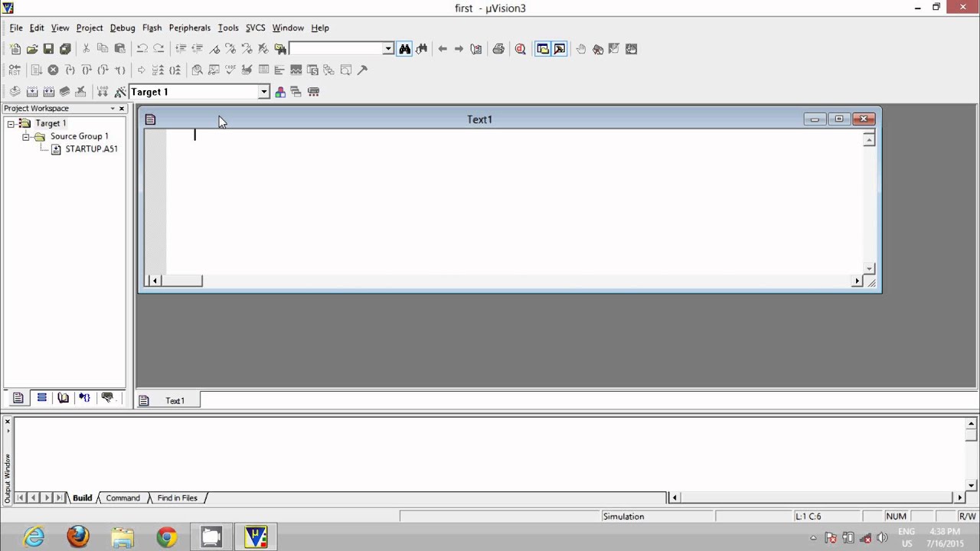Open Google Chrome from the taskbar
Image resolution: width=980 pixels, height=551 pixels.
167,536
